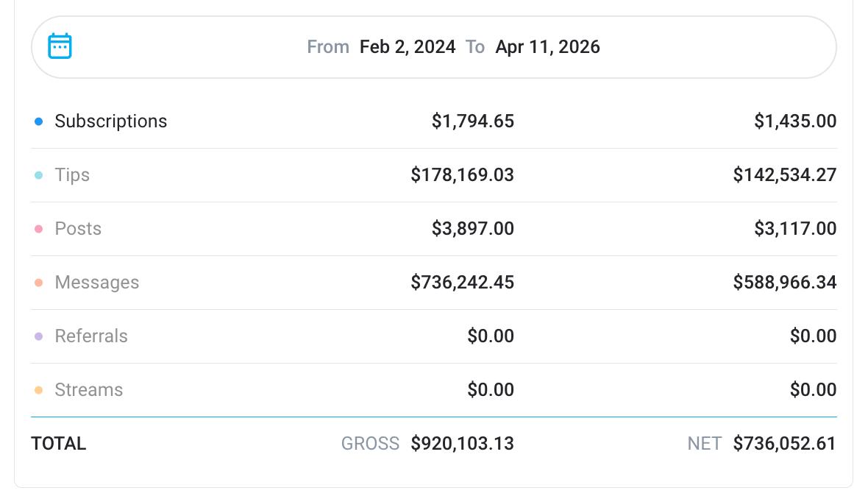Click the purple Referrals legend dot
This screenshot has height=499, width=868.
38,336
